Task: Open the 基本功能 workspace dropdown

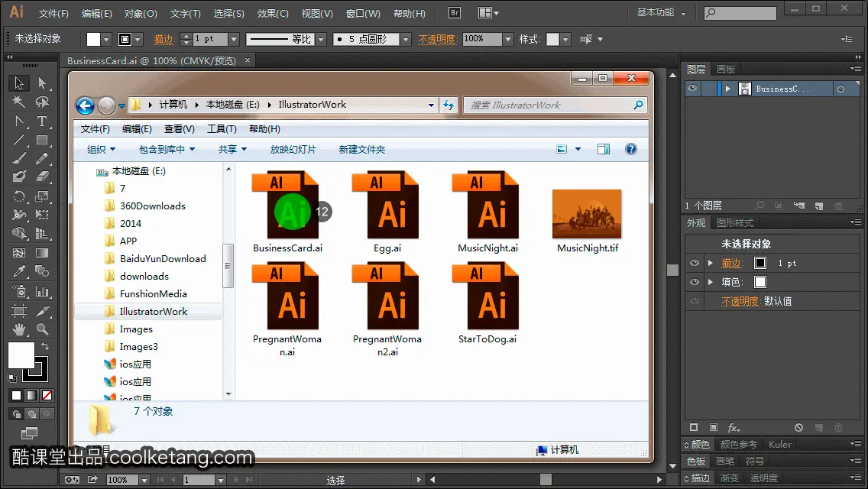Action: [x=661, y=12]
